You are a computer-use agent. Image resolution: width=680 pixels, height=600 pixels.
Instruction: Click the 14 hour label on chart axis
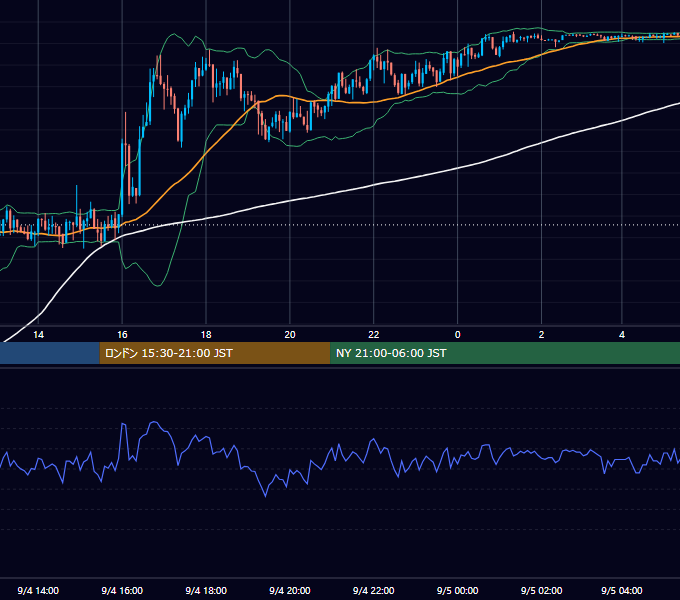point(39,335)
